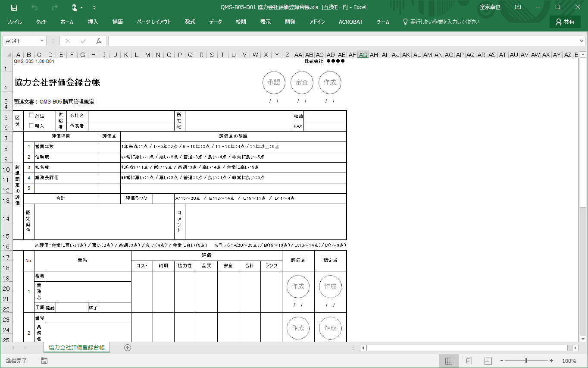Select the 協力会社評価登録台帳 title cell

point(57,83)
